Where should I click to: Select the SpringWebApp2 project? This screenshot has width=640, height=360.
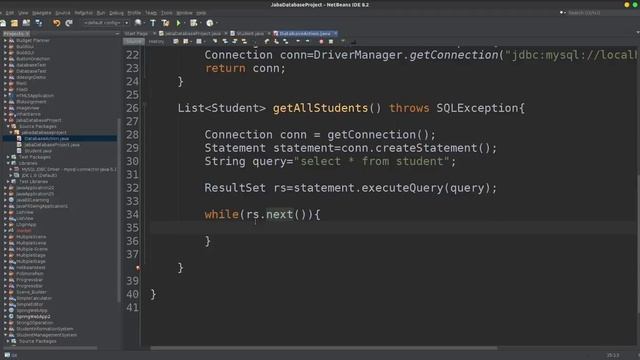pos(33,317)
